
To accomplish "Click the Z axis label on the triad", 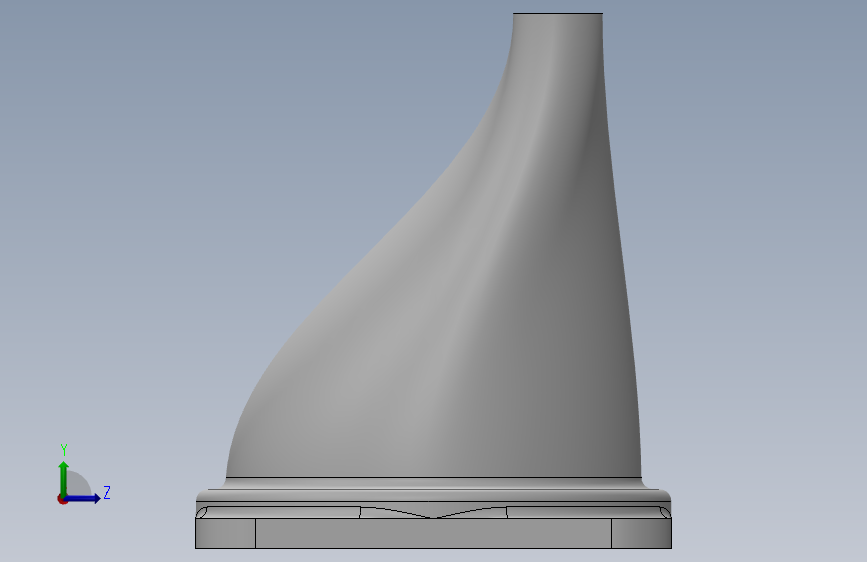I will tap(107, 492).
